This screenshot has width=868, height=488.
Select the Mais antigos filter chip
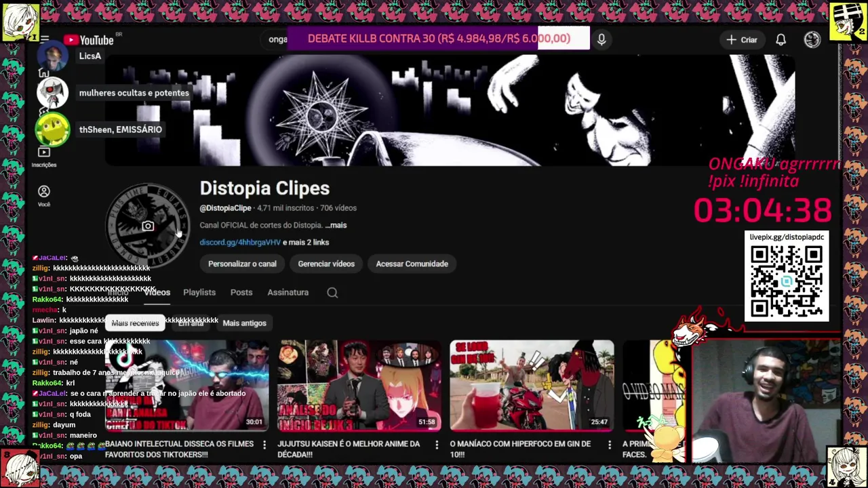coord(244,323)
